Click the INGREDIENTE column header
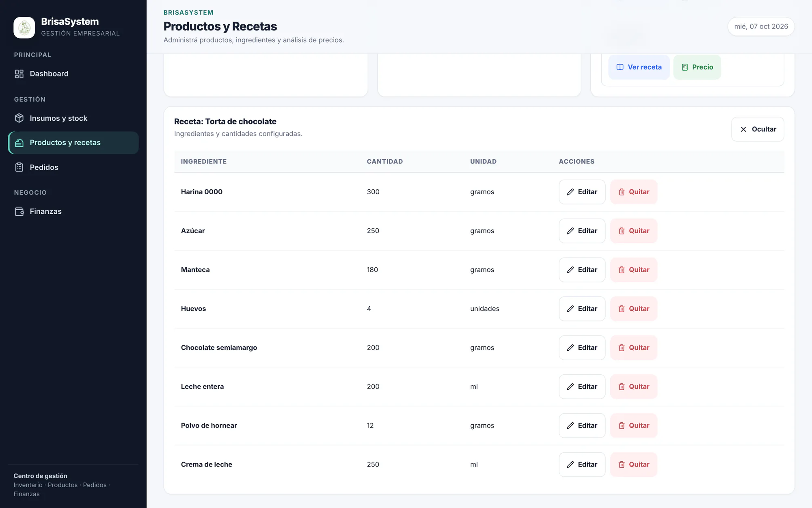 [x=204, y=161]
